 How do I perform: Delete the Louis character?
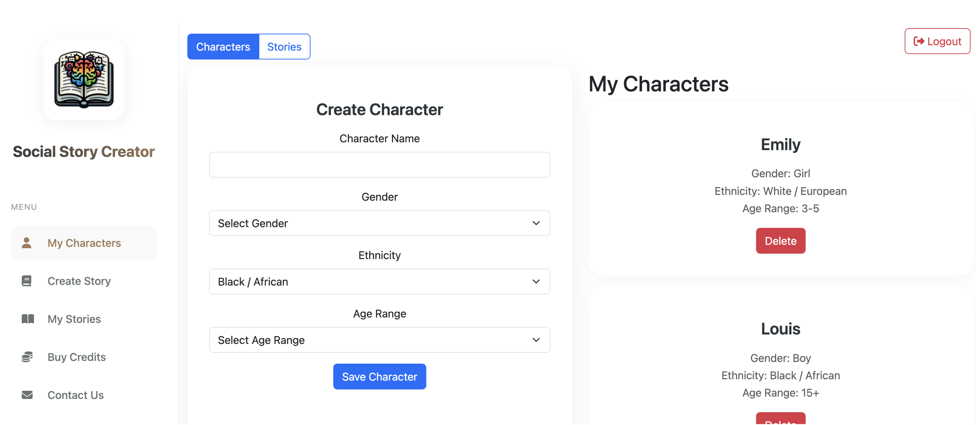click(780, 420)
